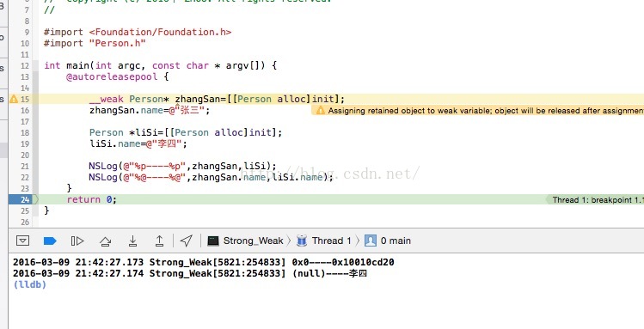Select the main frame person icon

coord(371,241)
